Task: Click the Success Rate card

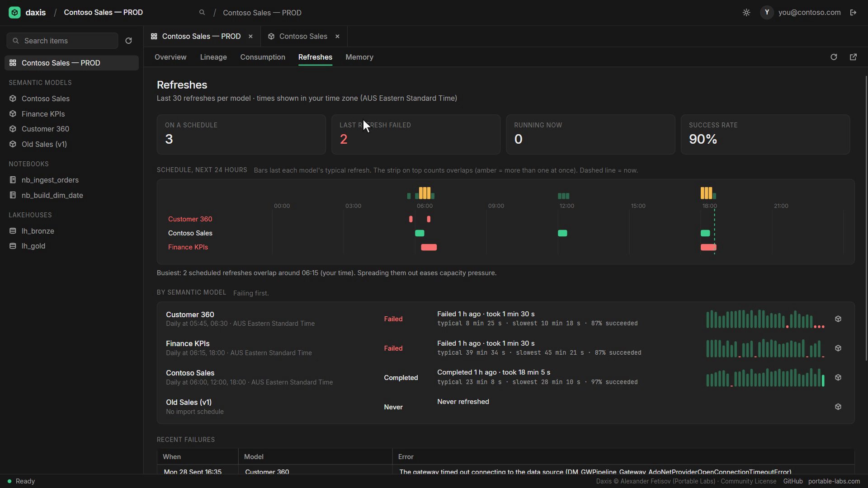Action: pyautogui.click(x=765, y=135)
